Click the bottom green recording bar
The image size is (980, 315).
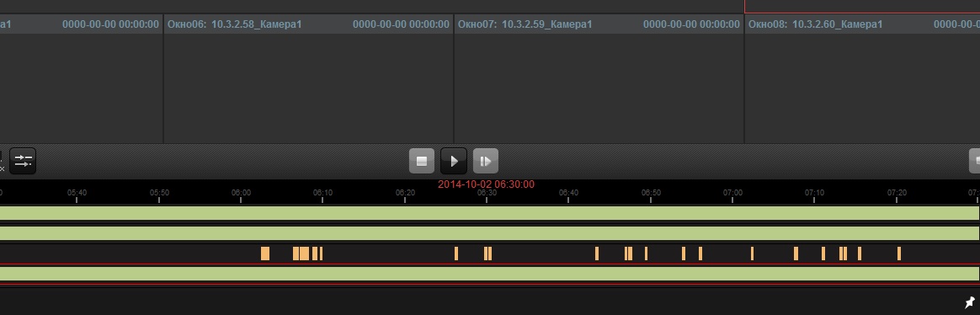click(489, 274)
